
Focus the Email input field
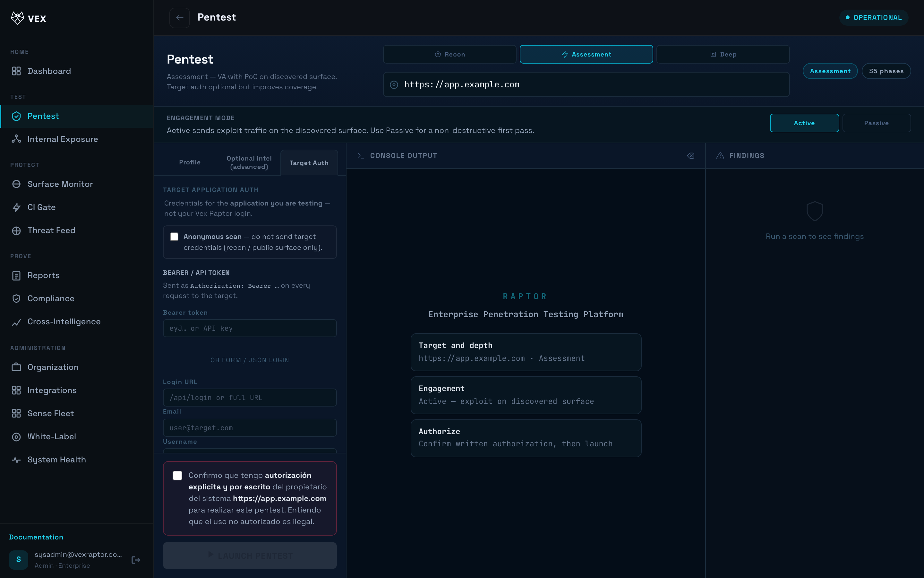(250, 428)
